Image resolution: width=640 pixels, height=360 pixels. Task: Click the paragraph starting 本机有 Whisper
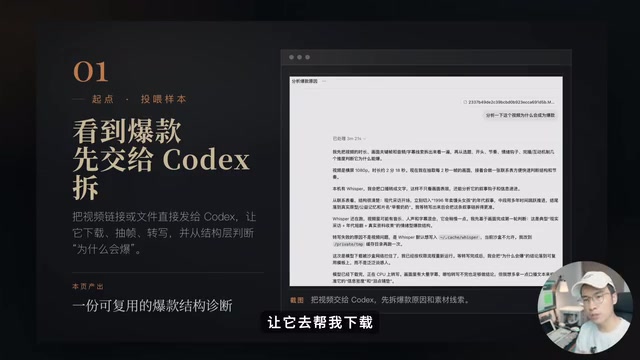pos(426,189)
